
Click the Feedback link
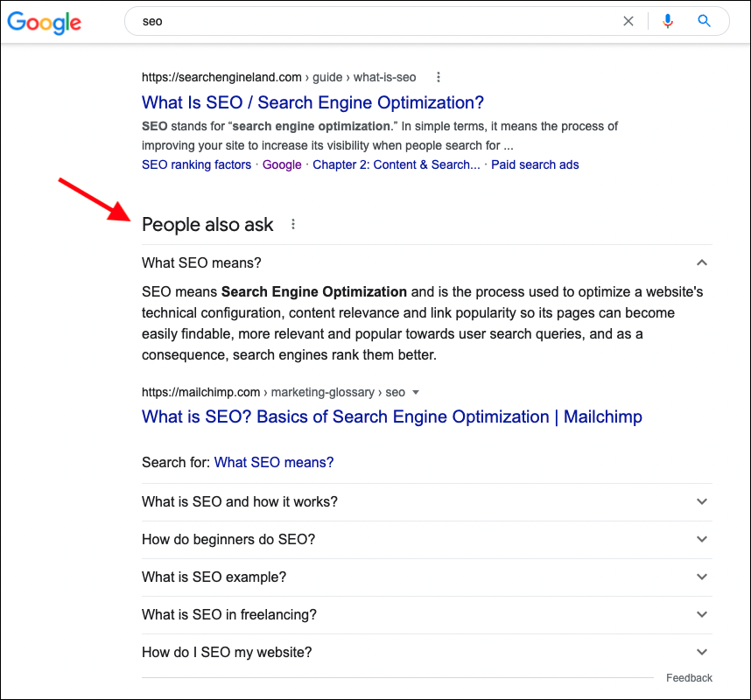(x=689, y=678)
